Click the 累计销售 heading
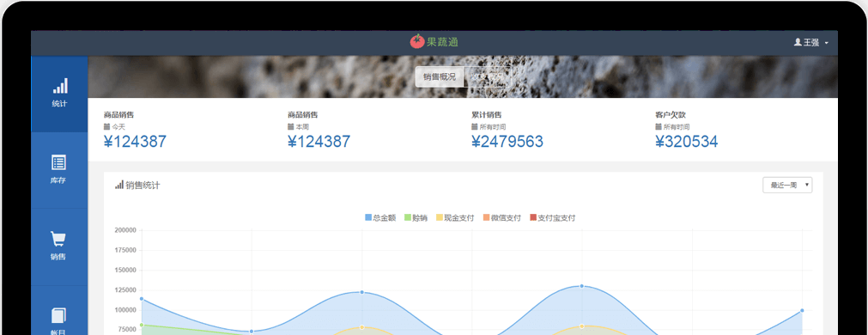 (x=486, y=115)
